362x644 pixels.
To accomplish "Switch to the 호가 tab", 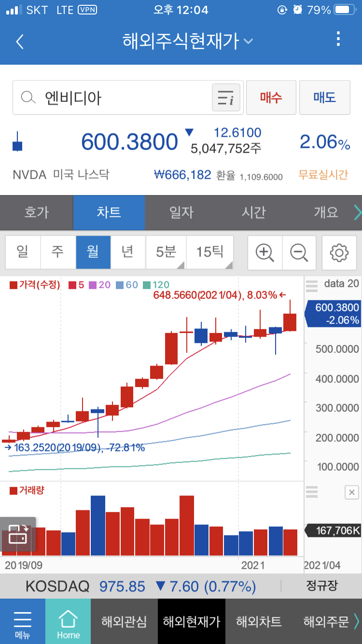I will click(37, 212).
